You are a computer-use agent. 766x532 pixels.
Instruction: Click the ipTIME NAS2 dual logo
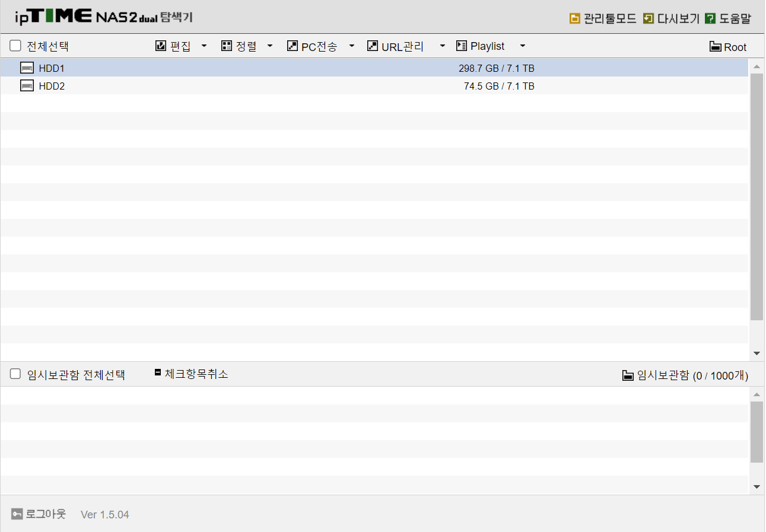click(x=104, y=17)
